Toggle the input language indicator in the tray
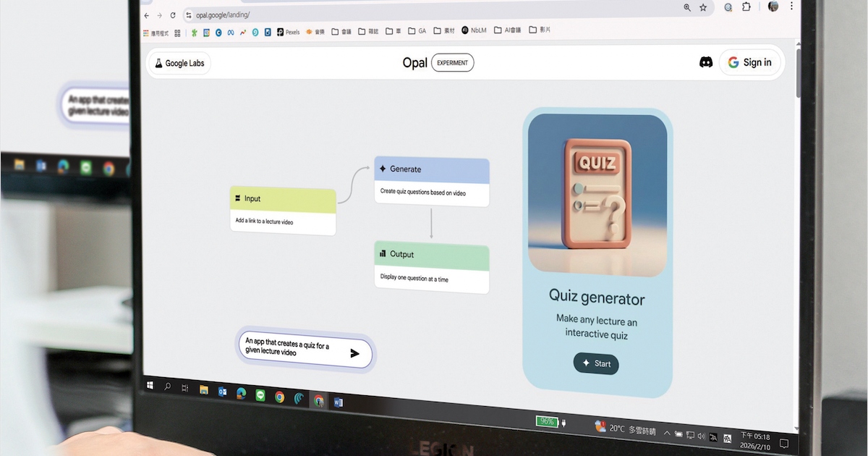This screenshot has width=868, height=456. tap(714, 437)
